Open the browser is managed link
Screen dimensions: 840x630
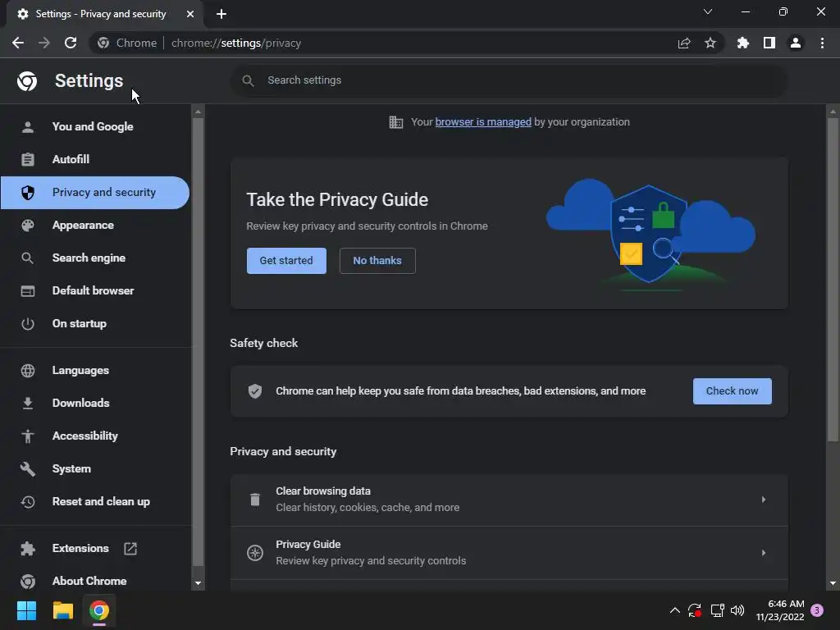pyautogui.click(x=483, y=122)
